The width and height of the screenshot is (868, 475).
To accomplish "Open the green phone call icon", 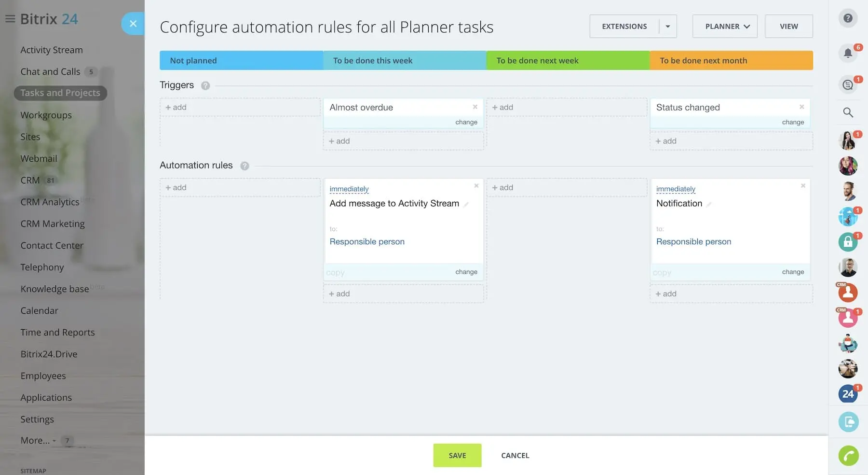I will 848,455.
